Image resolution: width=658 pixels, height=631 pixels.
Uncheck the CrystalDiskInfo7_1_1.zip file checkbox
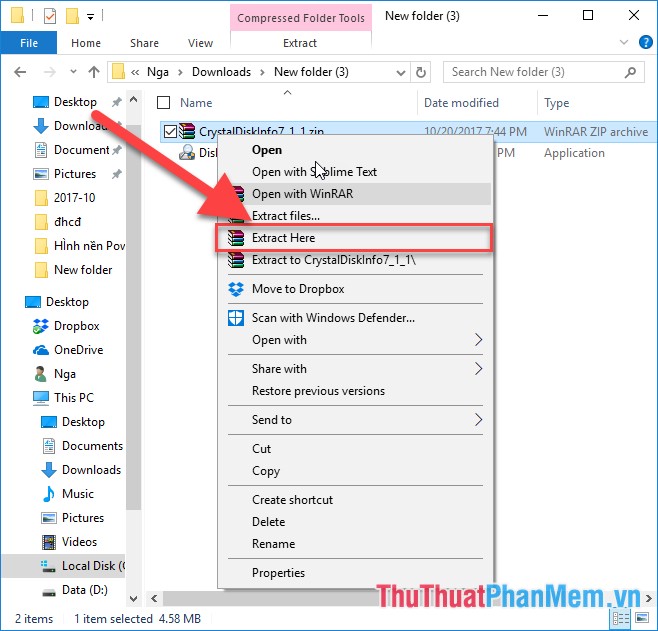pos(168,131)
